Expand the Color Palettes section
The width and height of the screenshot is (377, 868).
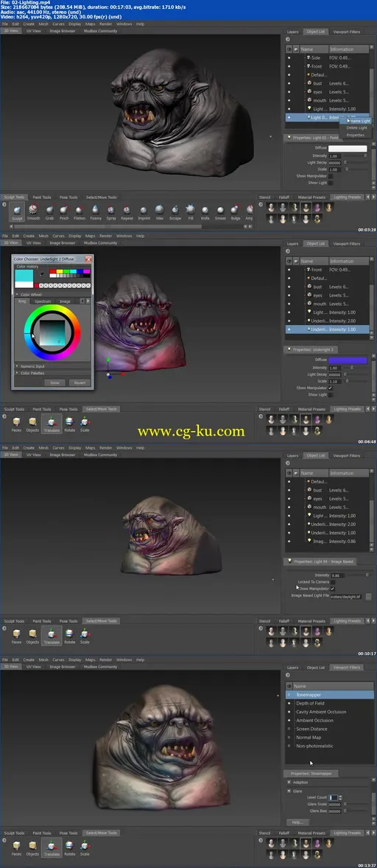click(17, 373)
